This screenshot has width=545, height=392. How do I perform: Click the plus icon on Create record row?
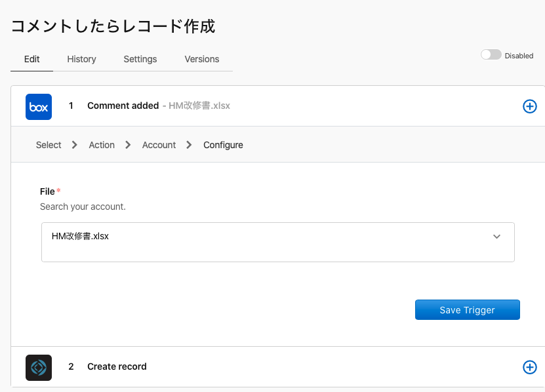(529, 367)
